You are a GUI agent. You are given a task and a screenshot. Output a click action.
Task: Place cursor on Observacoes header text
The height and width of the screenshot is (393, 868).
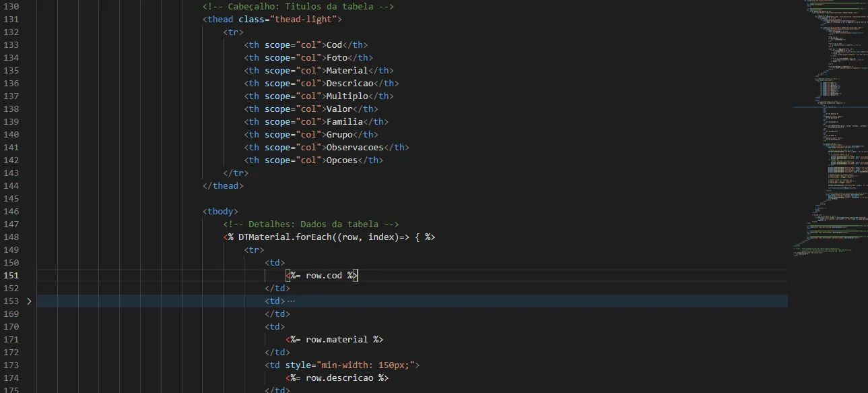click(x=354, y=148)
